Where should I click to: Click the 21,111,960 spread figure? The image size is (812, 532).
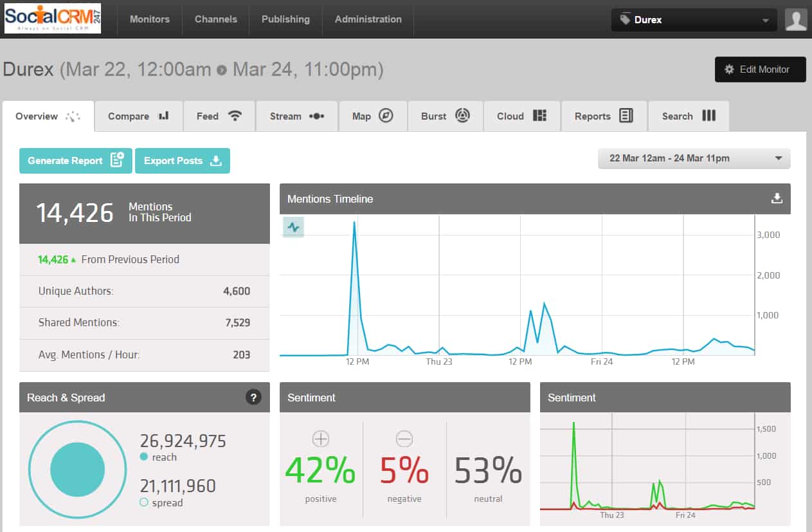pos(177,486)
